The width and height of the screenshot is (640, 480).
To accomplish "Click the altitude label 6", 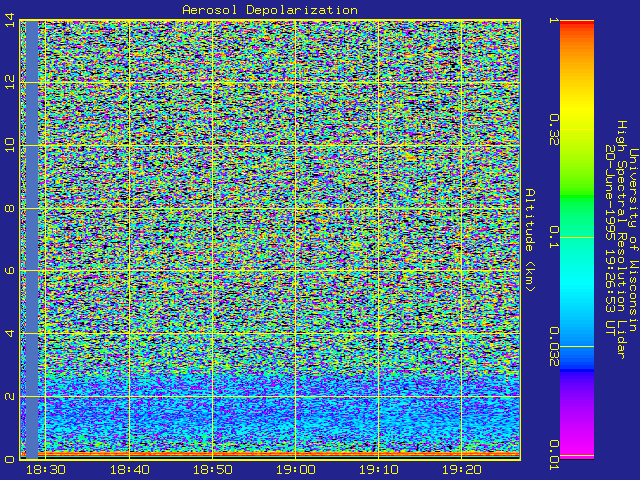I will point(10,271).
